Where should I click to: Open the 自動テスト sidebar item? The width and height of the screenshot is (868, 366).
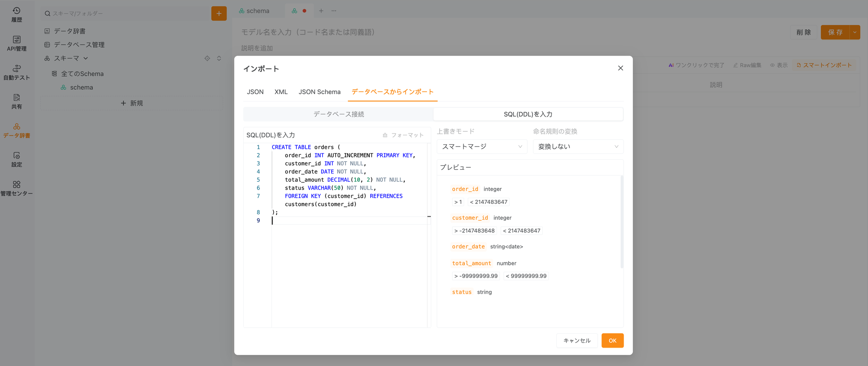pos(16,73)
